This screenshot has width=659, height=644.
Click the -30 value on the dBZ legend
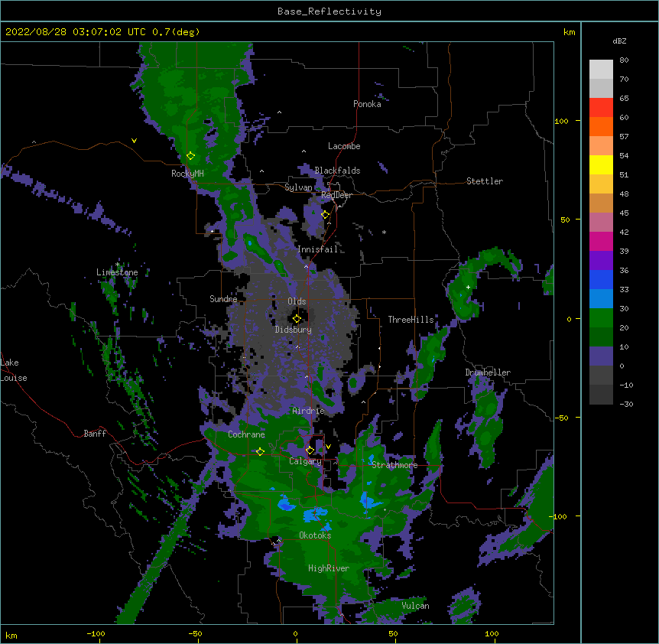click(x=626, y=404)
